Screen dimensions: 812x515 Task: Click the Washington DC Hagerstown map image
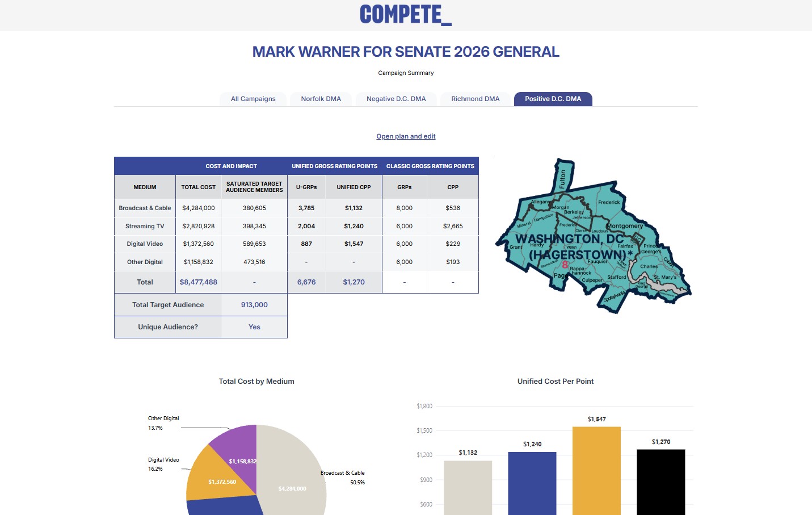pos(594,236)
